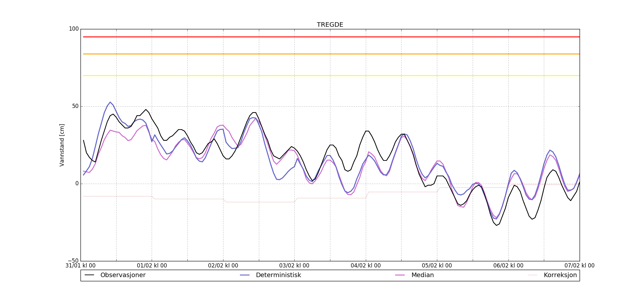The image size is (644, 290).
Task: Click the 31/01 kl 00 date tick
Action: tap(80, 266)
